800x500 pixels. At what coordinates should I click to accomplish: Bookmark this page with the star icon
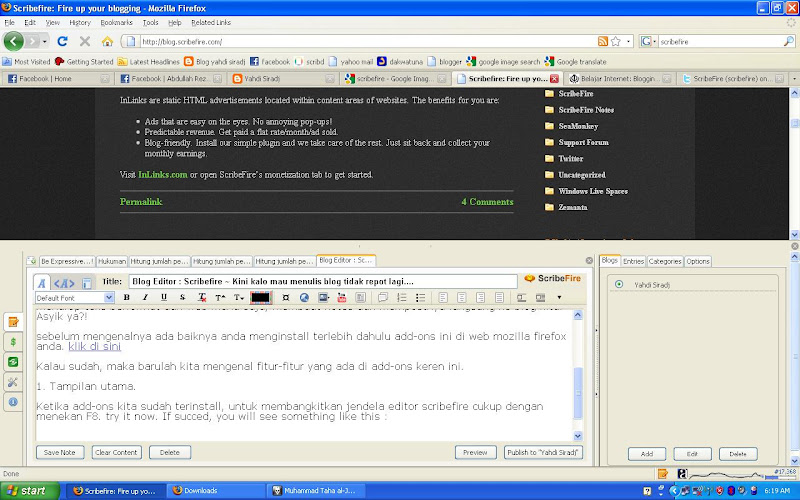616,41
